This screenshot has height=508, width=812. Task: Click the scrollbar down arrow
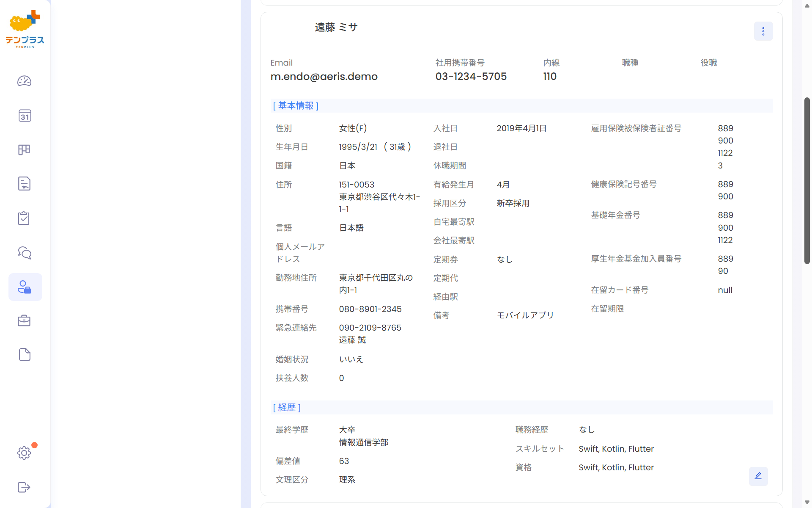[x=807, y=502]
